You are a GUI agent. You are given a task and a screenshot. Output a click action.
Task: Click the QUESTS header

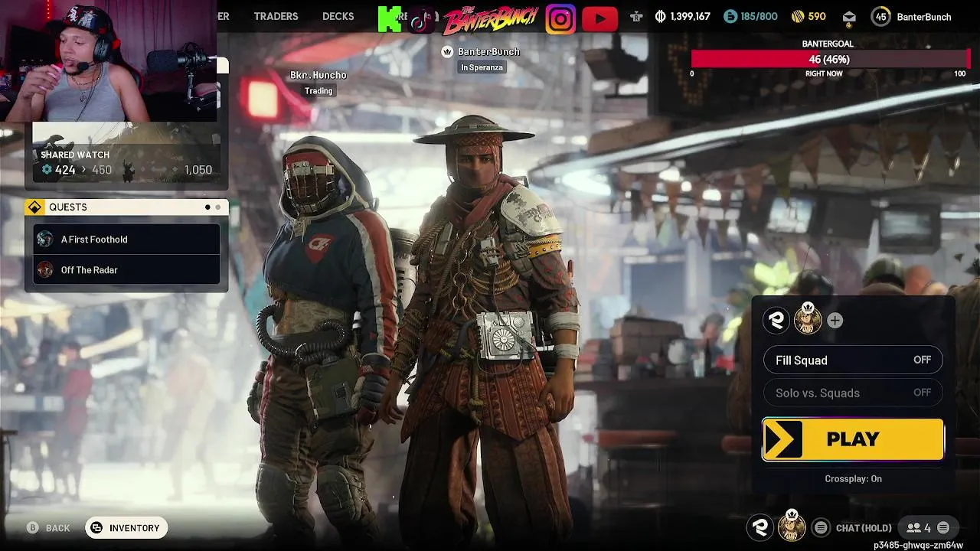point(126,207)
